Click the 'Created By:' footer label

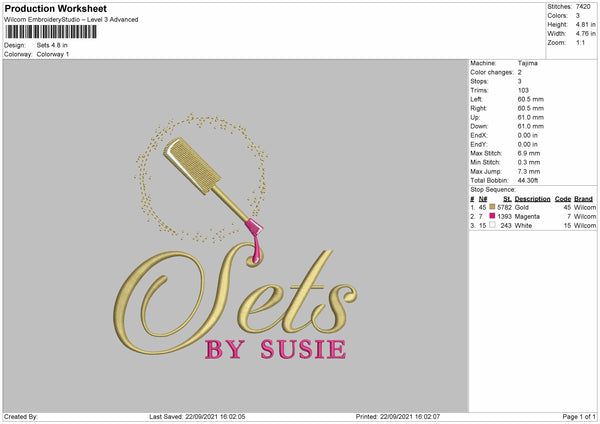click(21, 417)
